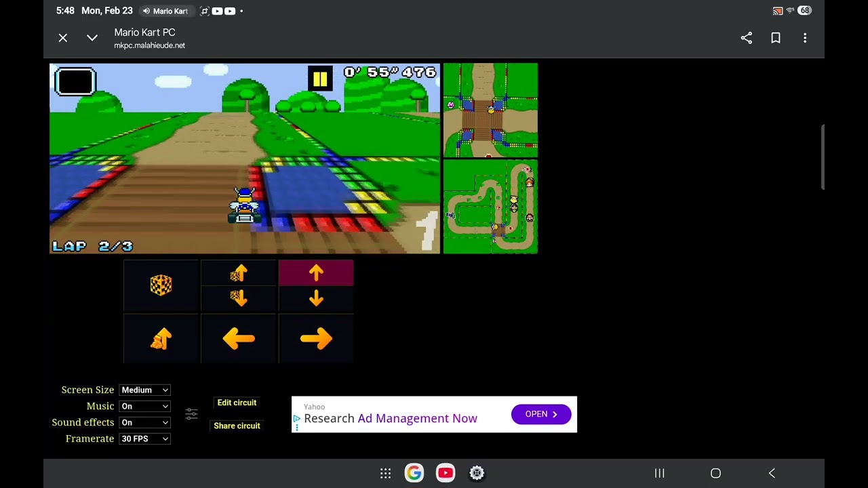Open the Screen Size dropdown
The width and height of the screenshot is (868, 488).
tap(144, 390)
